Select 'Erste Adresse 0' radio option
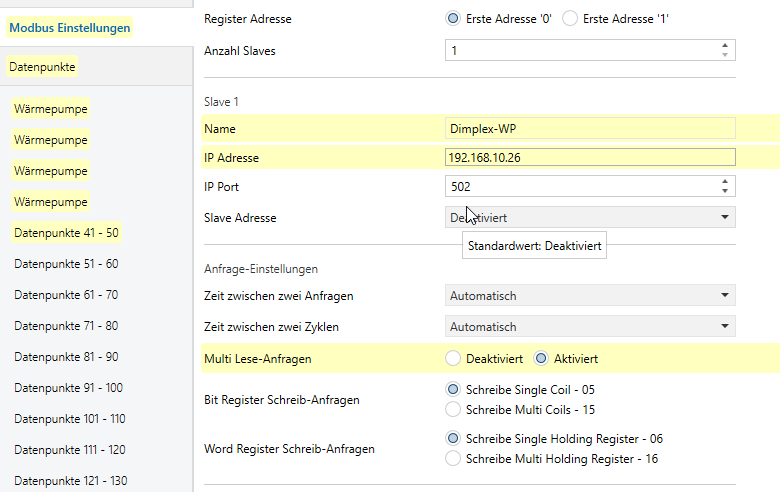The height and width of the screenshot is (492, 780). [x=453, y=19]
